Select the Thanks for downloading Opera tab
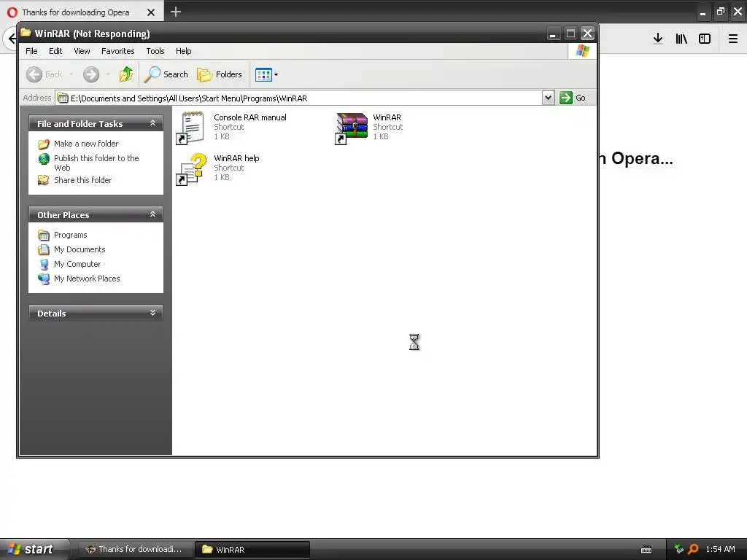This screenshot has width=747, height=560. [82, 12]
